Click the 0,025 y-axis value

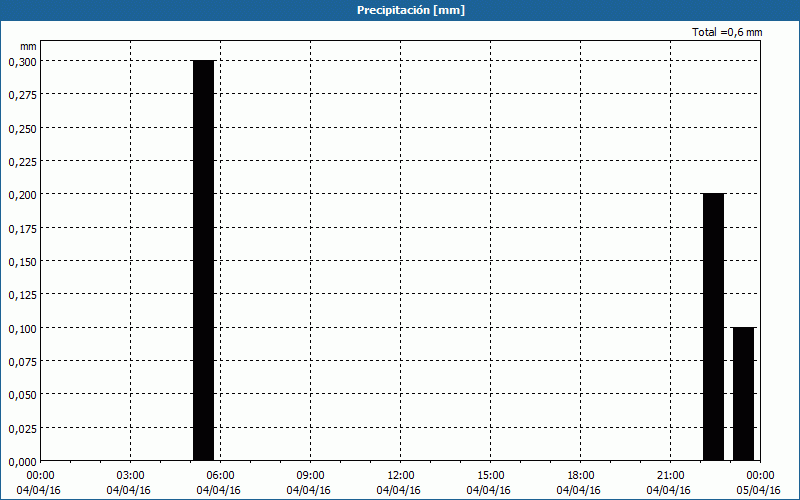(x=22, y=429)
